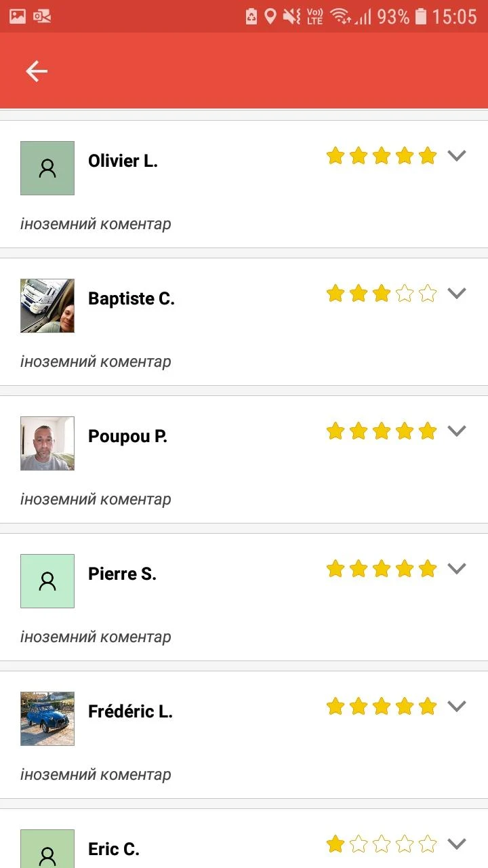Tap Eric C.'s placeholder avatar icon
The height and width of the screenshot is (868, 488).
[x=47, y=851]
